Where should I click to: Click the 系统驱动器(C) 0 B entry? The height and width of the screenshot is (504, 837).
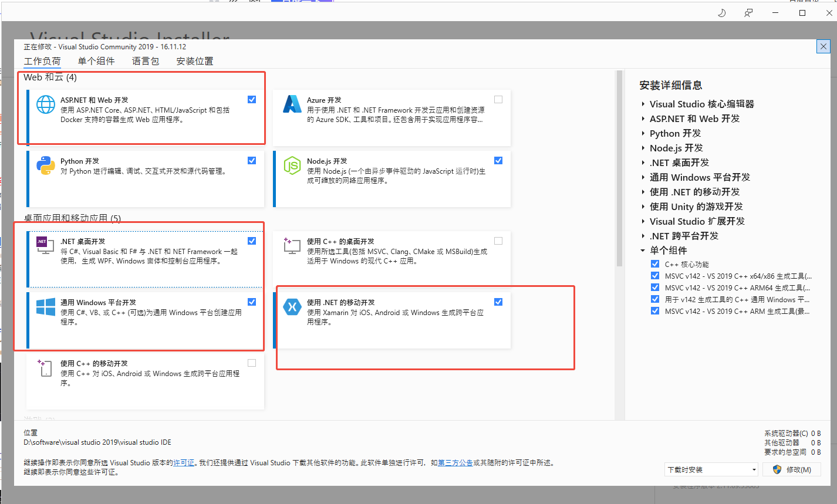pyautogui.click(x=792, y=434)
